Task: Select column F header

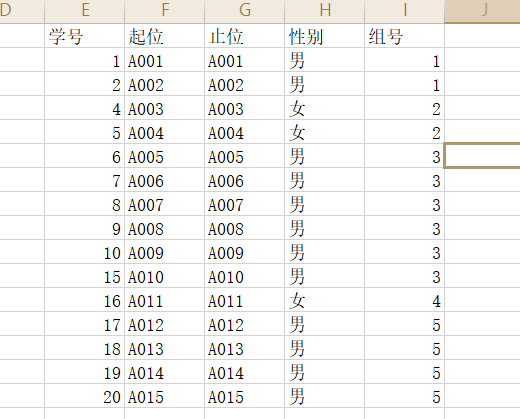Action: pyautogui.click(x=165, y=11)
